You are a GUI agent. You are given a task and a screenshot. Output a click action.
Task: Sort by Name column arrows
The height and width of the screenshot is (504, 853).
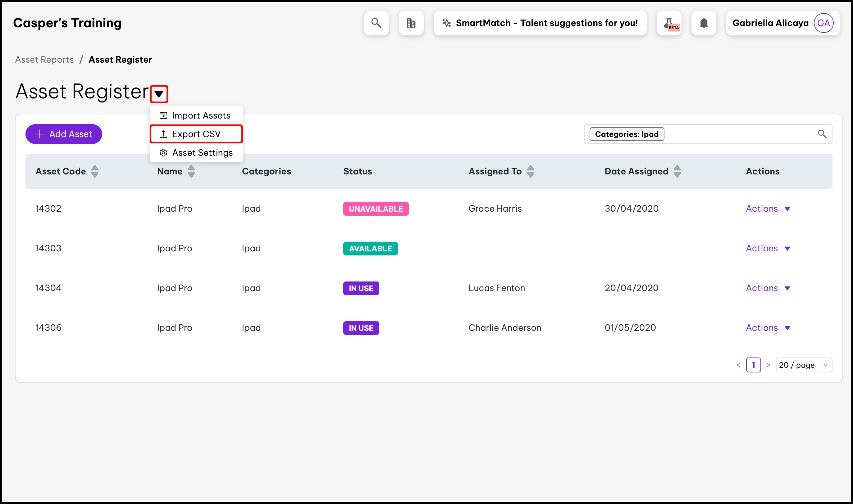click(191, 171)
